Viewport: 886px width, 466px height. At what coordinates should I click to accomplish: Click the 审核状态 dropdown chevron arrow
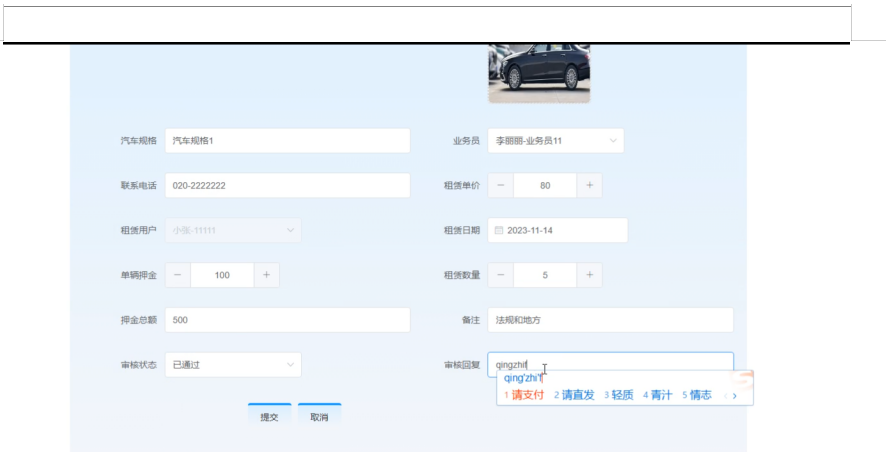click(290, 365)
